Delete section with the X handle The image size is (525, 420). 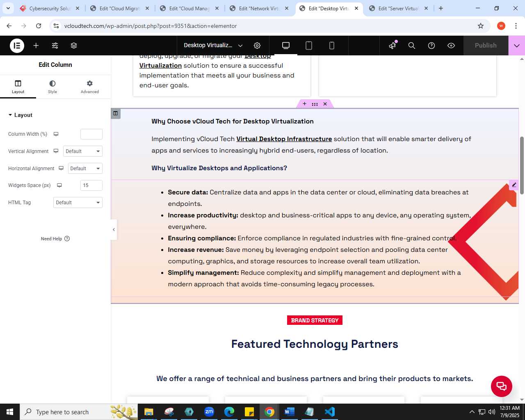pos(325,104)
